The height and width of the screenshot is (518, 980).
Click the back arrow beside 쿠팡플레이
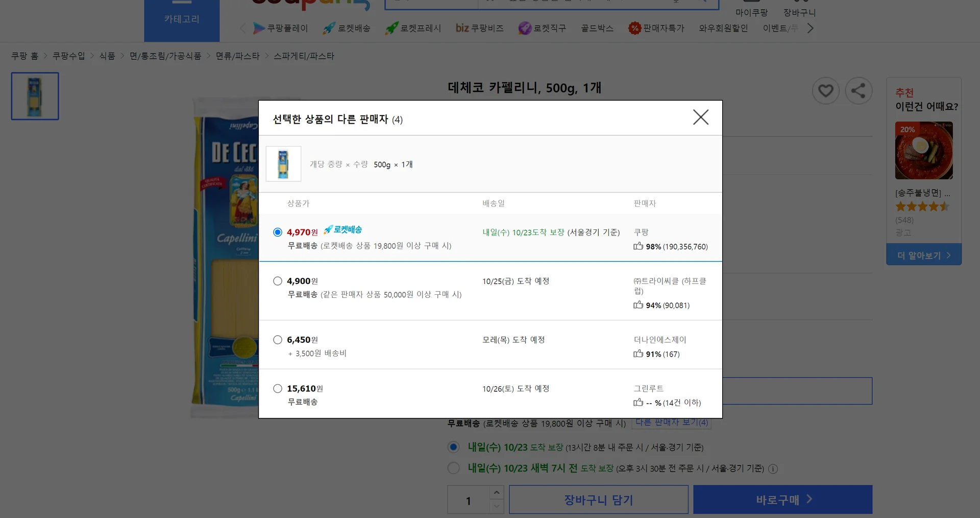click(242, 28)
